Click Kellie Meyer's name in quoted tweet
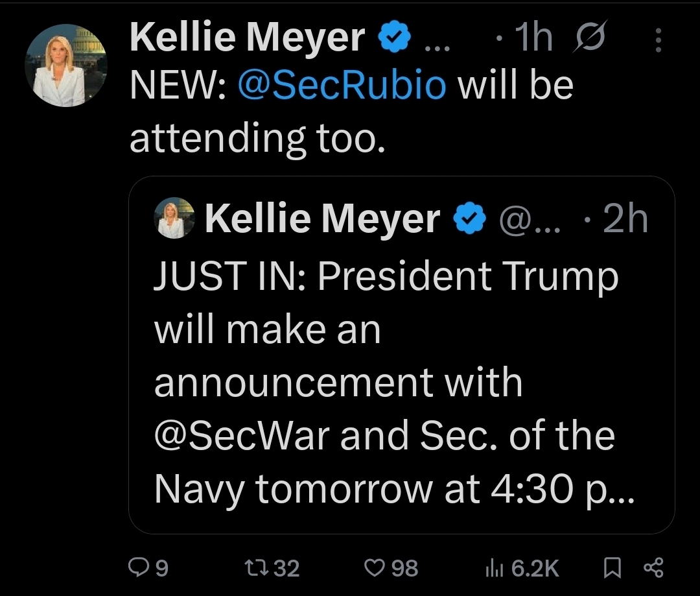700x596 pixels. 323,219
